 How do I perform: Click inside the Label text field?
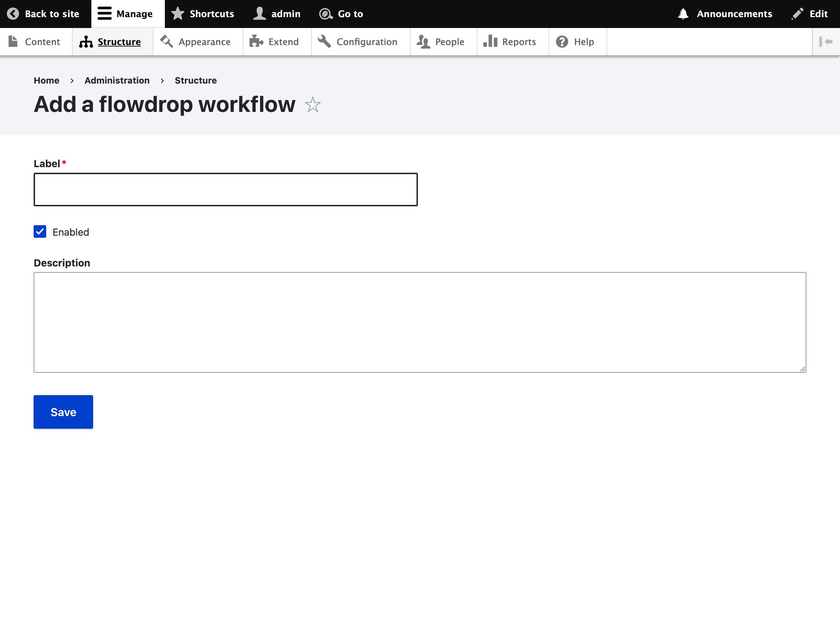(225, 189)
